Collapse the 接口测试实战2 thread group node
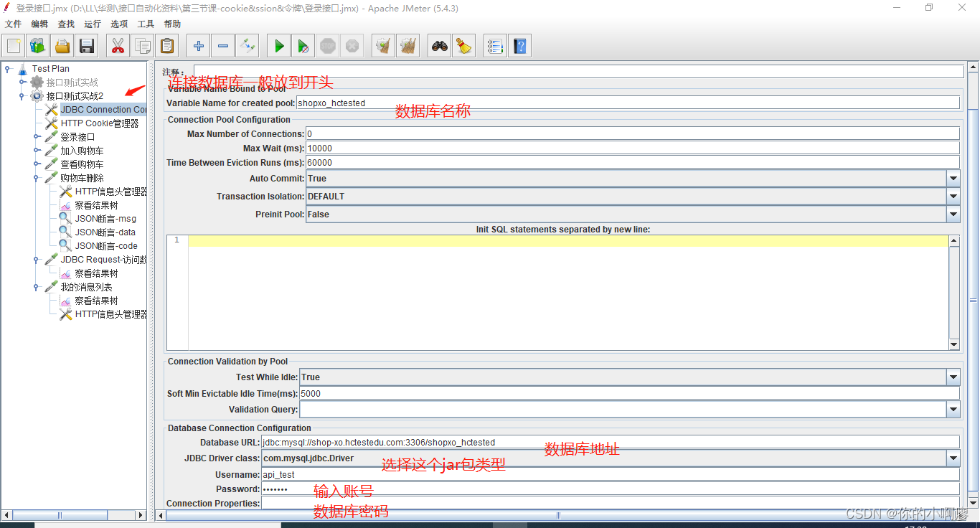The image size is (980, 528). (x=22, y=96)
